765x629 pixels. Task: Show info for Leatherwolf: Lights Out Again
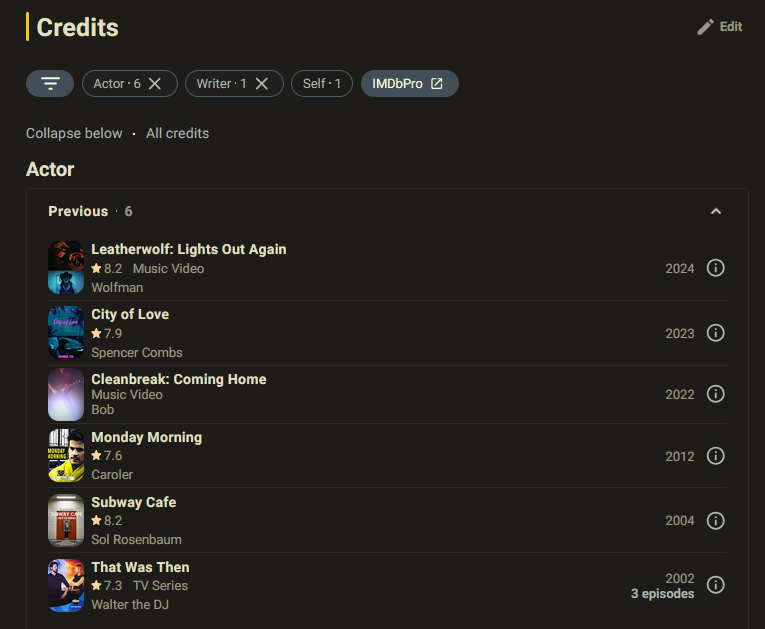tap(716, 268)
